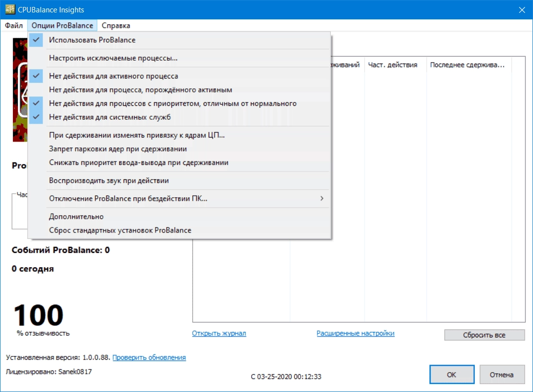Enable Снижать приоритет ввода-вывода при сдерживании

(179, 162)
